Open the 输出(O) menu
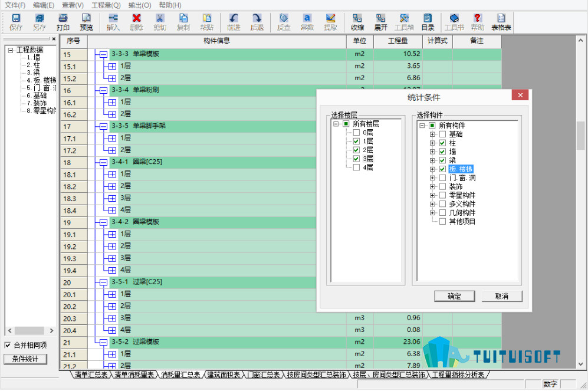588x391 pixels. [x=140, y=5]
